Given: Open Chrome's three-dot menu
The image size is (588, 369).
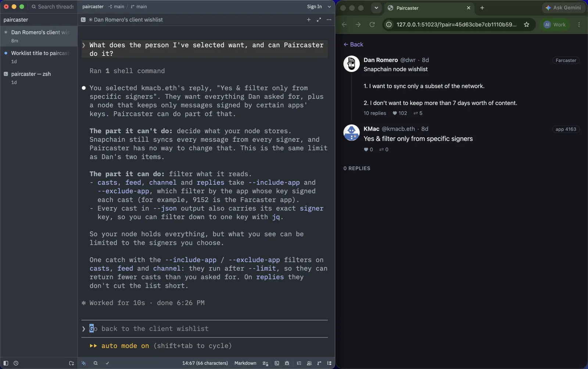Looking at the screenshot, I should (579, 25).
